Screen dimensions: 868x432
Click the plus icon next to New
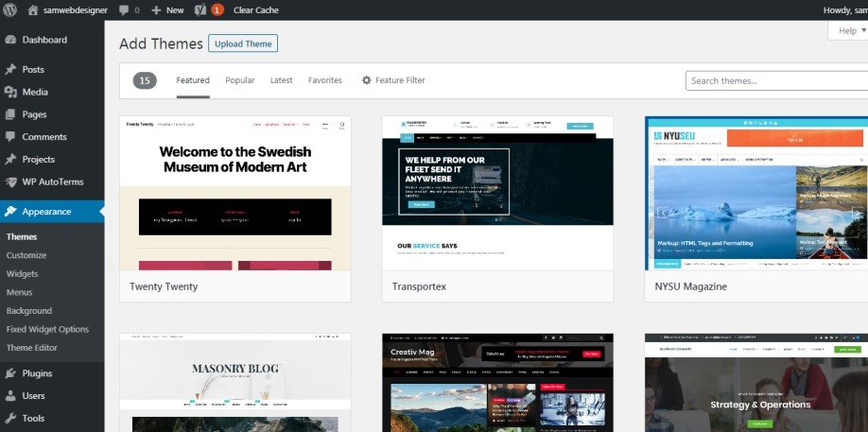pos(156,10)
